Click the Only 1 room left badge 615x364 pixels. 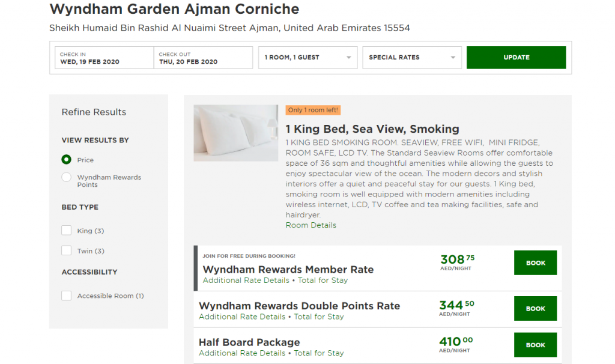(314, 110)
